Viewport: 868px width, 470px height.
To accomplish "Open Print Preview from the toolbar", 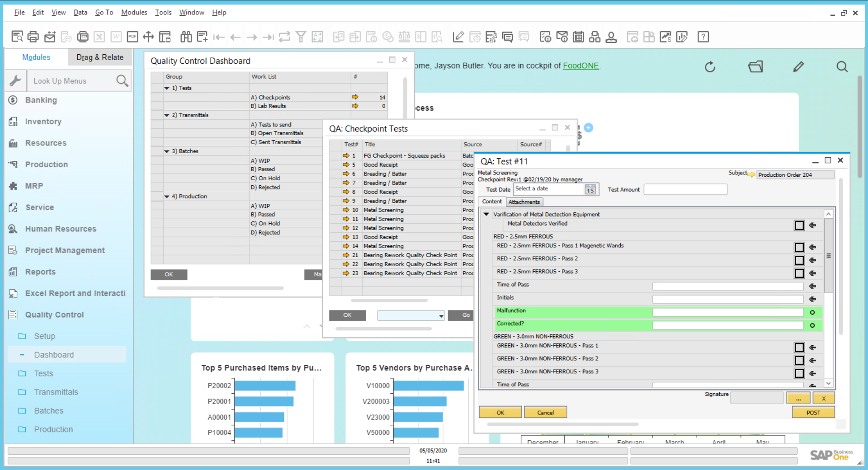I will pos(17,37).
